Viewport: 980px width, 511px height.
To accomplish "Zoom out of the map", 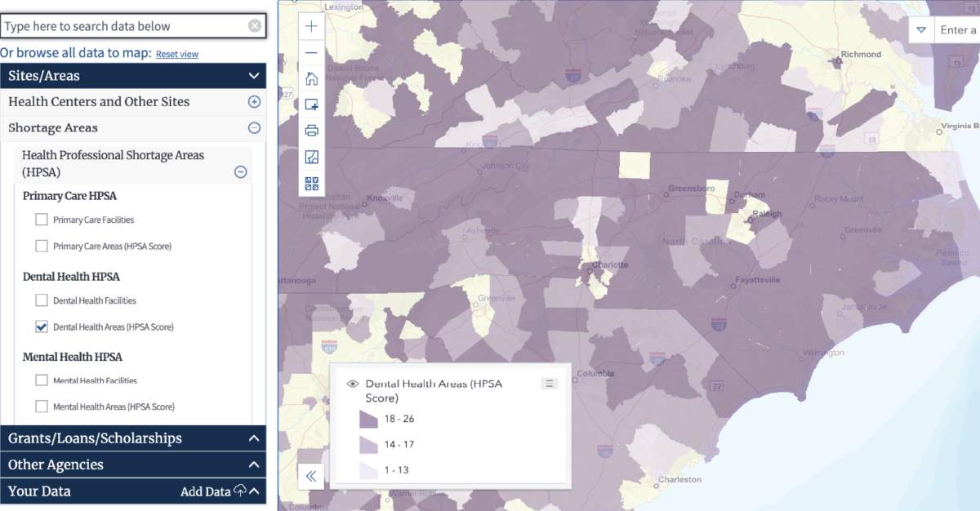I will click(x=311, y=52).
